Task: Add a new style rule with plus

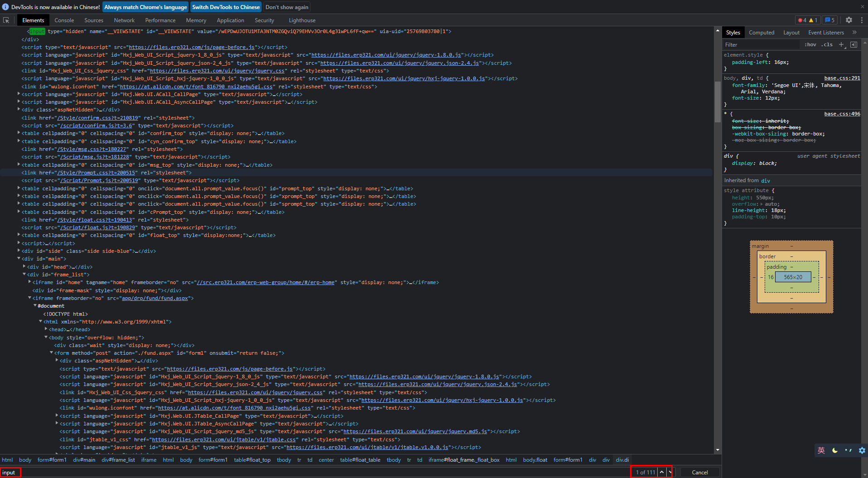Action: (841, 44)
